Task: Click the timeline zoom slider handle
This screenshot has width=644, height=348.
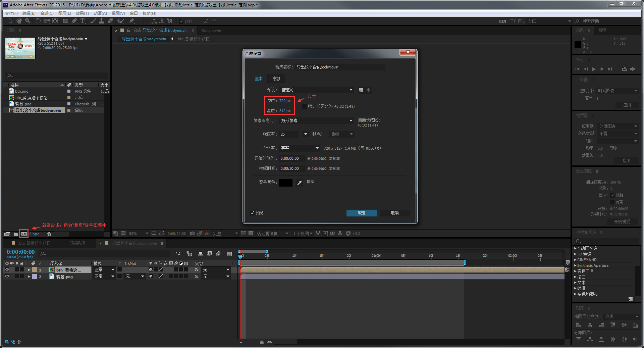Action: pyautogui.click(x=262, y=342)
